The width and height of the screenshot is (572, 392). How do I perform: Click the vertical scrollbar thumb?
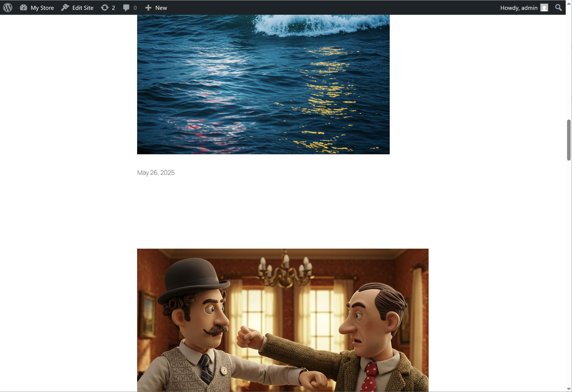point(569,140)
